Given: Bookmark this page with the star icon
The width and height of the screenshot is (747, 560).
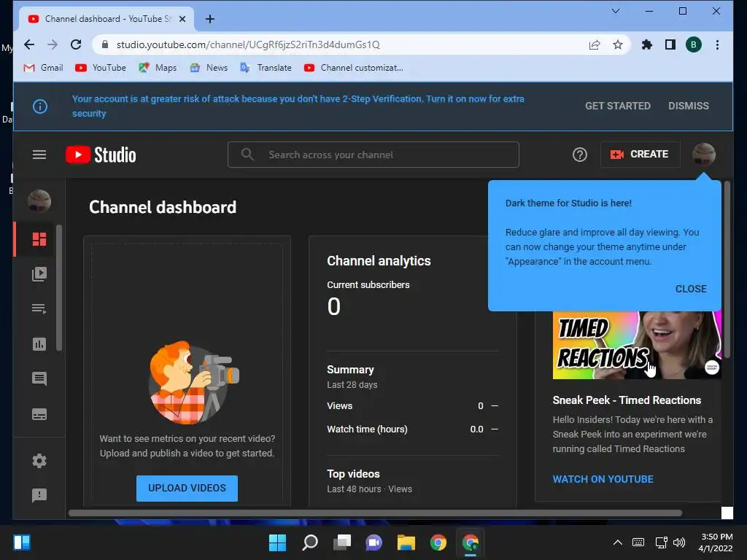Looking at the screenshot, I should (617, 44).
